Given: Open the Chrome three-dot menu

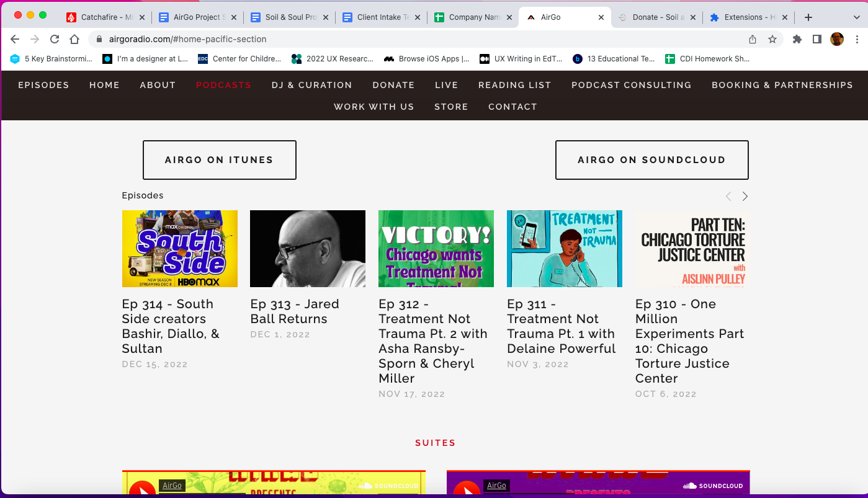Looking at the screenshot, I should (856, 39).
